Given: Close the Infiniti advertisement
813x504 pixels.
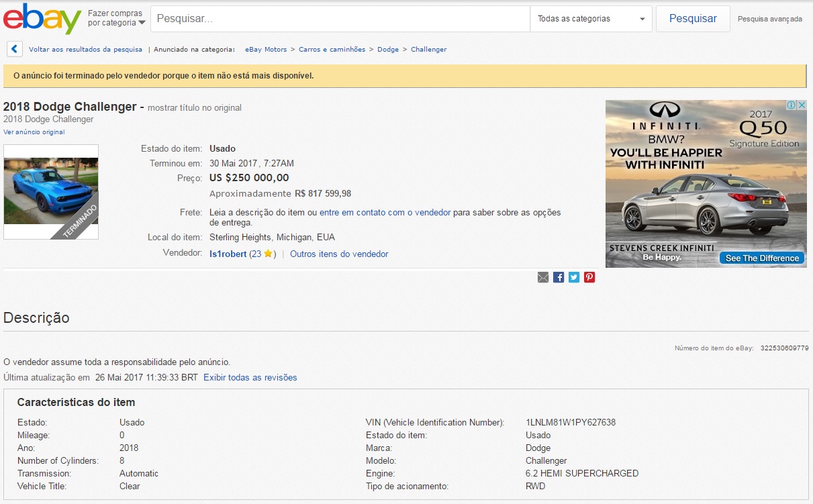Looking at the screenshot, I should pyautogui.click(x=802, y=105).
